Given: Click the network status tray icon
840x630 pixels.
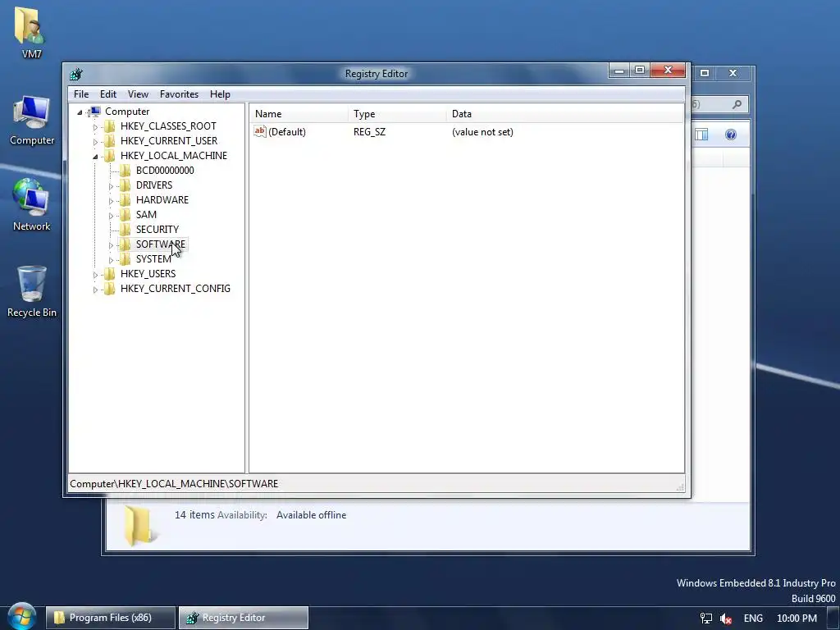Looking at the screenshot, I should tap(706, 619).
